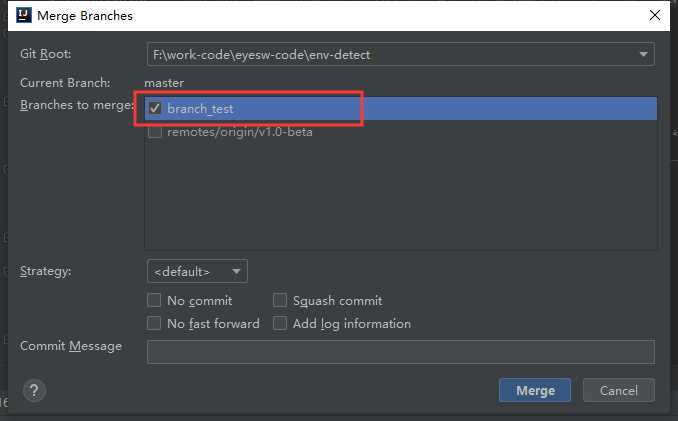Focus the Commit Message text field

tap(400, 352)
